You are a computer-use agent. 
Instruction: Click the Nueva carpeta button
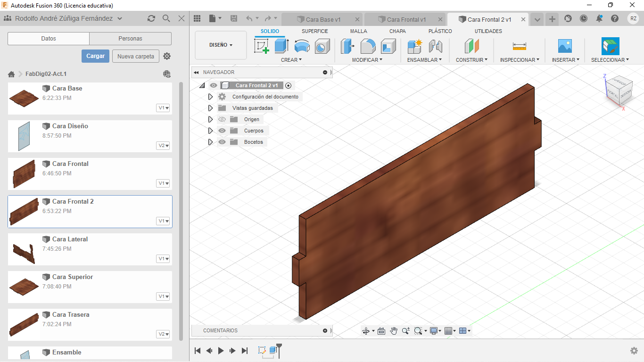point(135,56)
